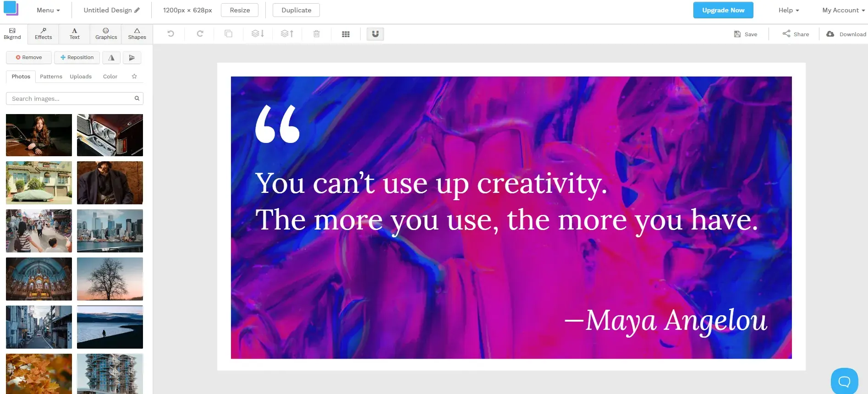Open the favorites star tab
This screenshot has height=394, width=868.
134,77
